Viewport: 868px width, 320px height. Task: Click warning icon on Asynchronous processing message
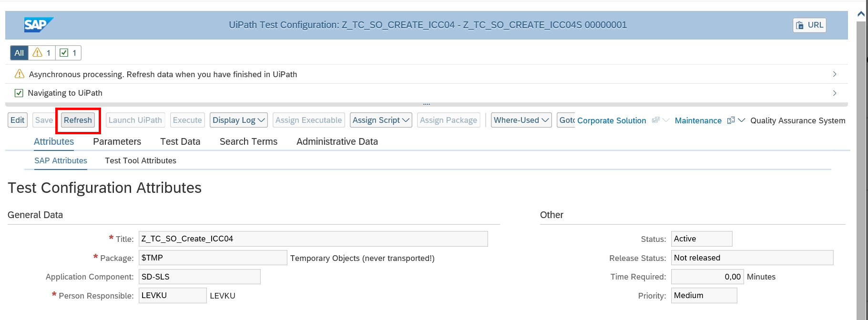(20, 74)
